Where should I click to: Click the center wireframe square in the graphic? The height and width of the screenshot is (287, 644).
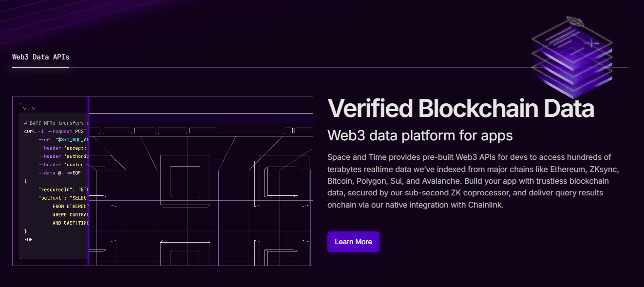185,181
